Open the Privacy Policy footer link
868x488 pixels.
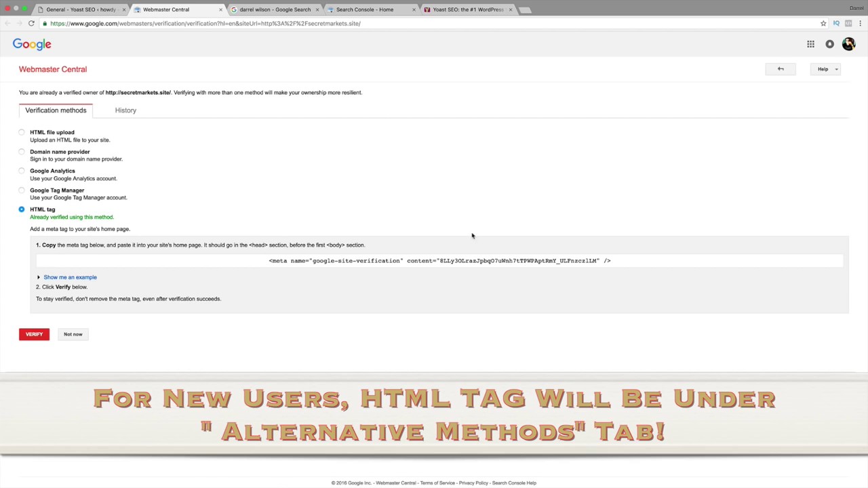[473, 483]
